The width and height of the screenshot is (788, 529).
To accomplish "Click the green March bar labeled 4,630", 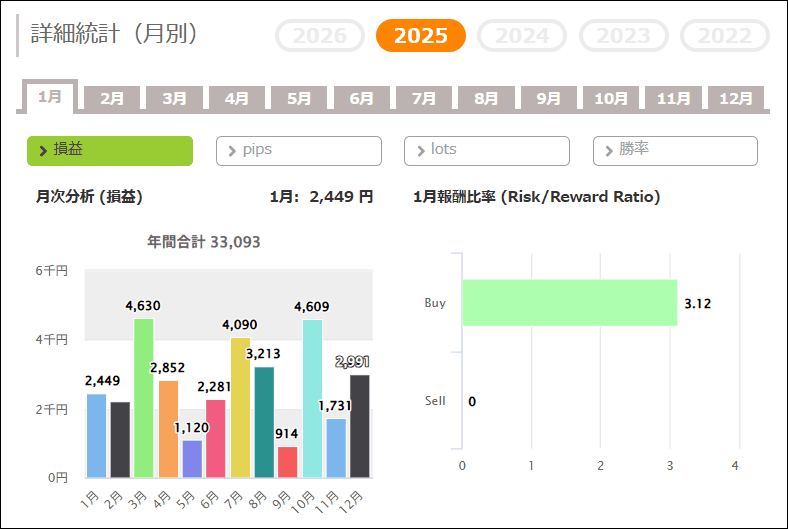I will [144, 400].
